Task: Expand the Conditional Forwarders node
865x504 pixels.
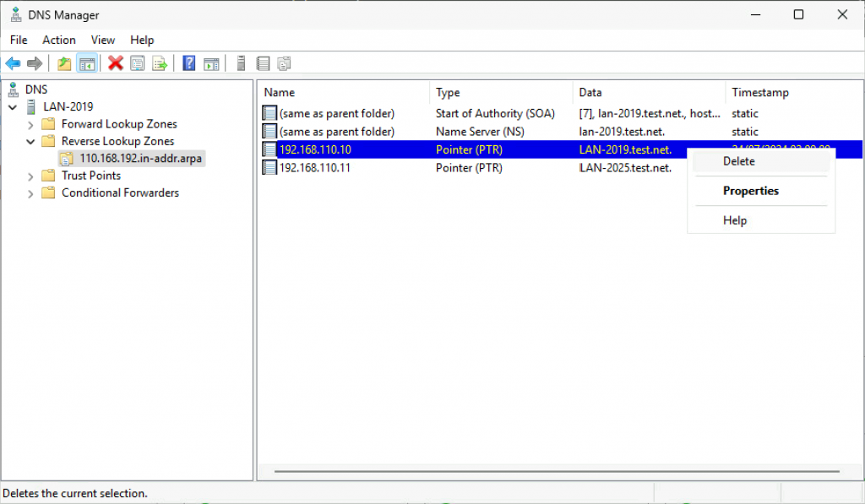Action: click(30, 192)
